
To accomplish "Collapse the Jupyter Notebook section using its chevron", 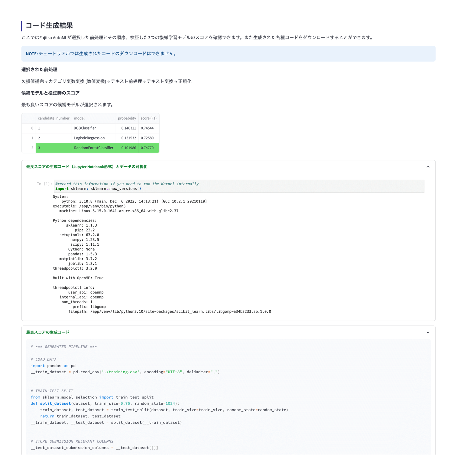I will click(428, 167).
